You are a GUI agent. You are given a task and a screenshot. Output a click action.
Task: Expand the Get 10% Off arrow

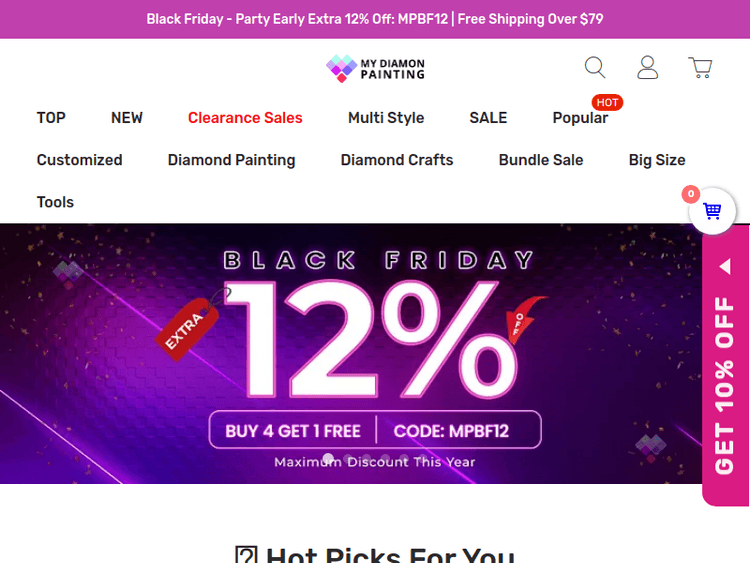tap(725, 267)
